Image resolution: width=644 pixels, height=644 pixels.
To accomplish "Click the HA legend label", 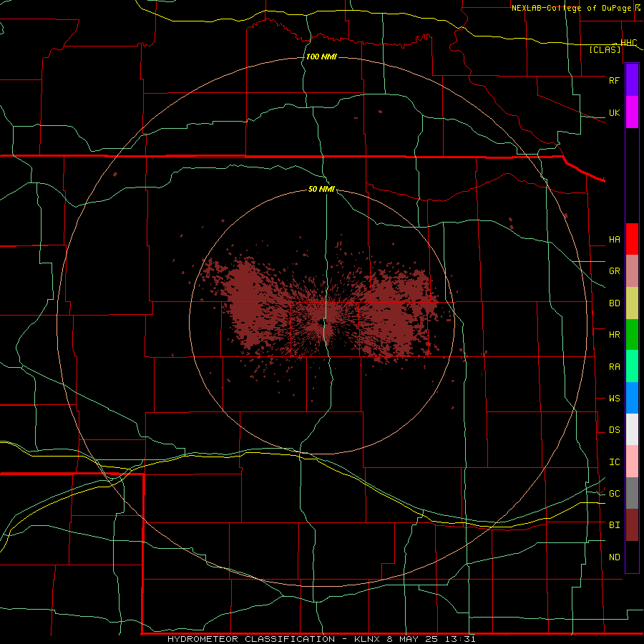I will [x=615, y=240].
